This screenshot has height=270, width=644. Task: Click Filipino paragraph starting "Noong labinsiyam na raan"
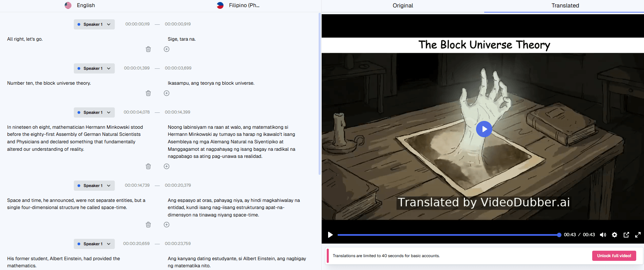[x=232, y=142]
